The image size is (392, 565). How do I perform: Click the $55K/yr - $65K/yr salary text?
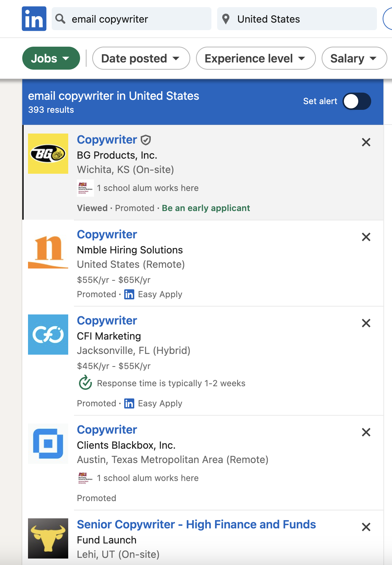(x=114, y=280)
